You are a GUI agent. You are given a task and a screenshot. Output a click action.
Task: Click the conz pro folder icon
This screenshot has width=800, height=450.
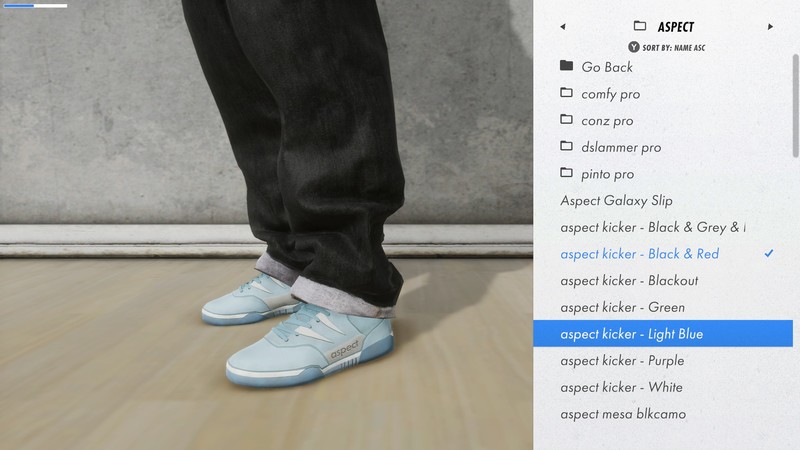click(x=566, y=120)
